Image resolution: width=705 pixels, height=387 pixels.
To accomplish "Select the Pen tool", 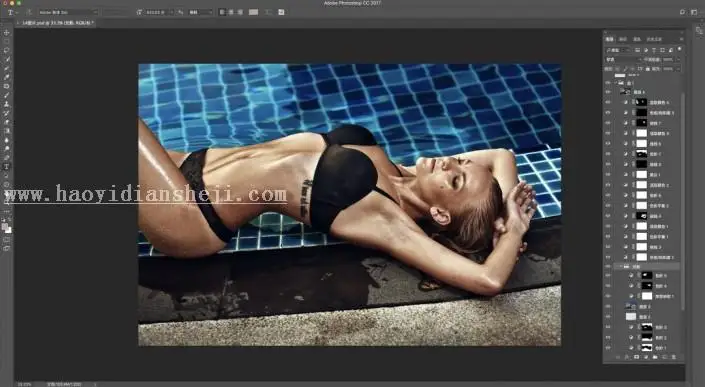I will (x=7, y=158).
